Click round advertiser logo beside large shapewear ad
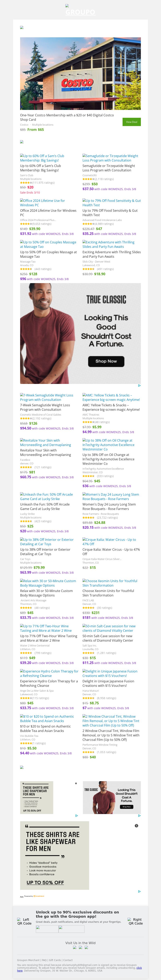The height and width of the screenshot is (980, 161). (x=136, y=826)
